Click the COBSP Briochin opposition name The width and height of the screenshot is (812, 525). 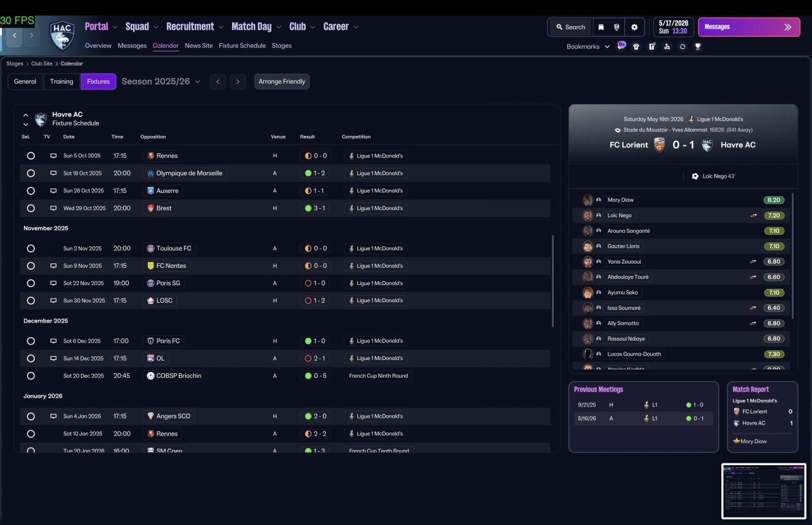[x=179, y=376]
